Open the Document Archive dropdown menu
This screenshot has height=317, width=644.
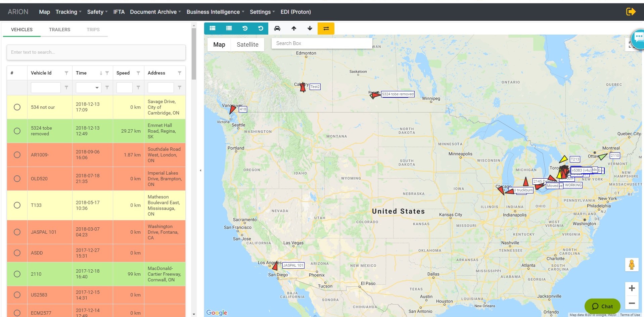[155, 12]
